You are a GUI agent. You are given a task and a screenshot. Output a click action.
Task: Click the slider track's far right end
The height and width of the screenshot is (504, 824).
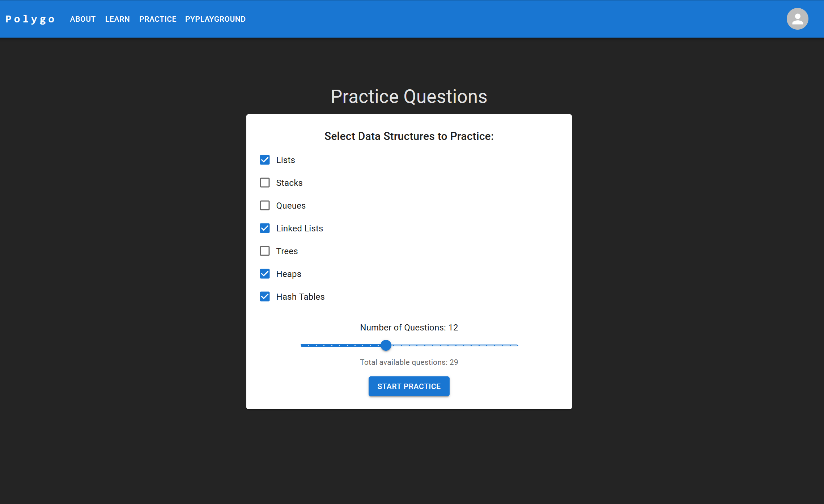pos(517,345)
